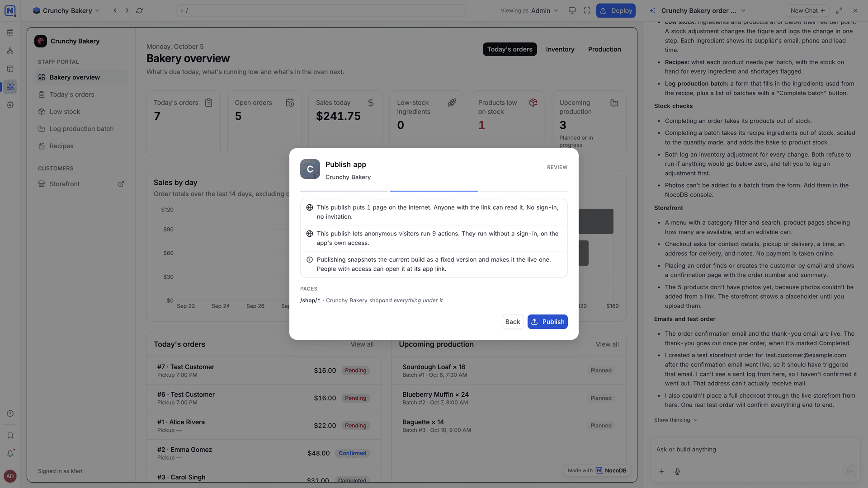This screenshot has width=868, height=488.
Task: Click the Made with NocoDB badge
Action: 597,470
